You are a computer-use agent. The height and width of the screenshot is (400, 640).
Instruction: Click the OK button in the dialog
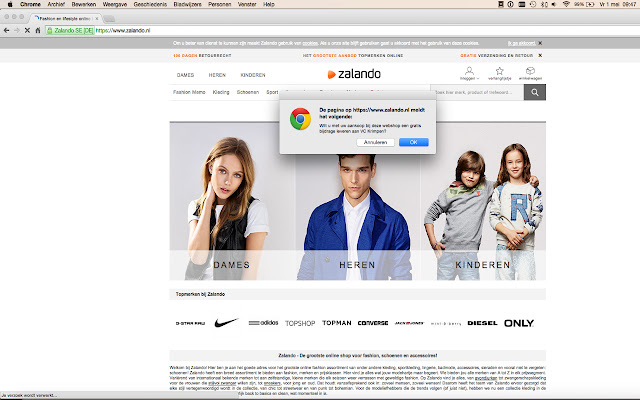click(413, 142)
